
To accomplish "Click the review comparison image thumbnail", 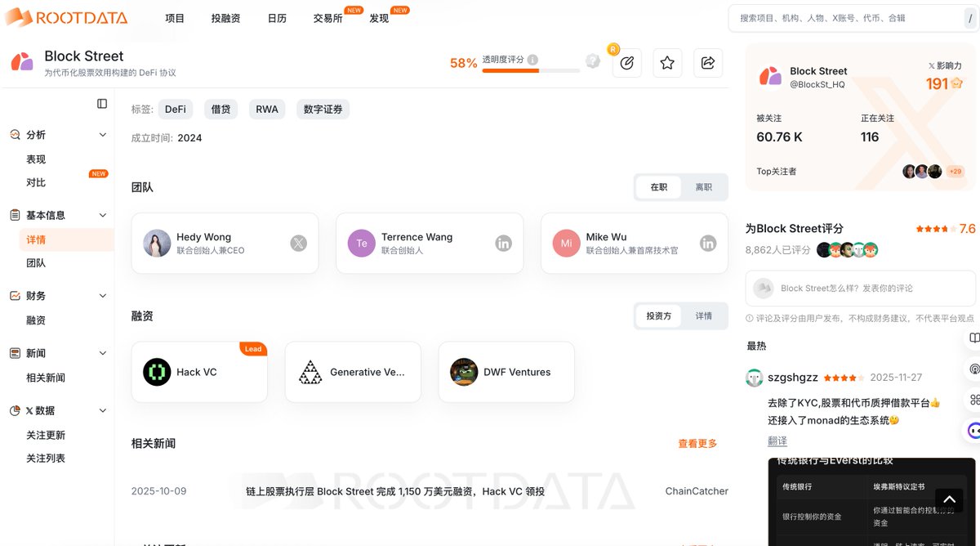I will 871,501.
